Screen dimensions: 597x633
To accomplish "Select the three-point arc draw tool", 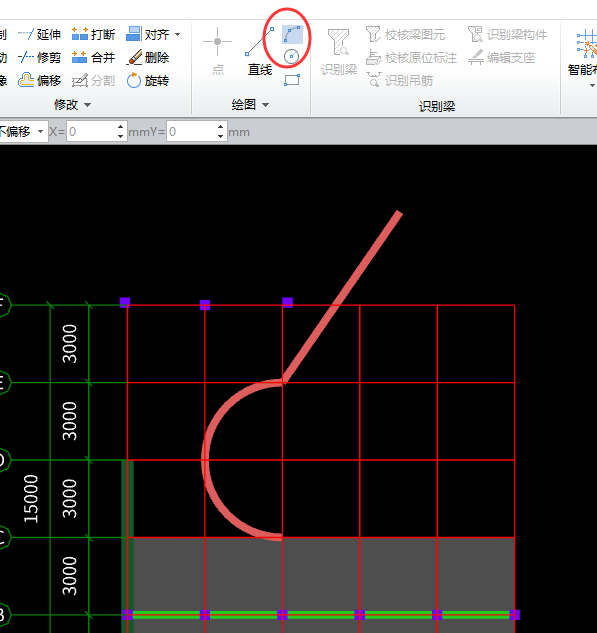I will tap(292, 34).
